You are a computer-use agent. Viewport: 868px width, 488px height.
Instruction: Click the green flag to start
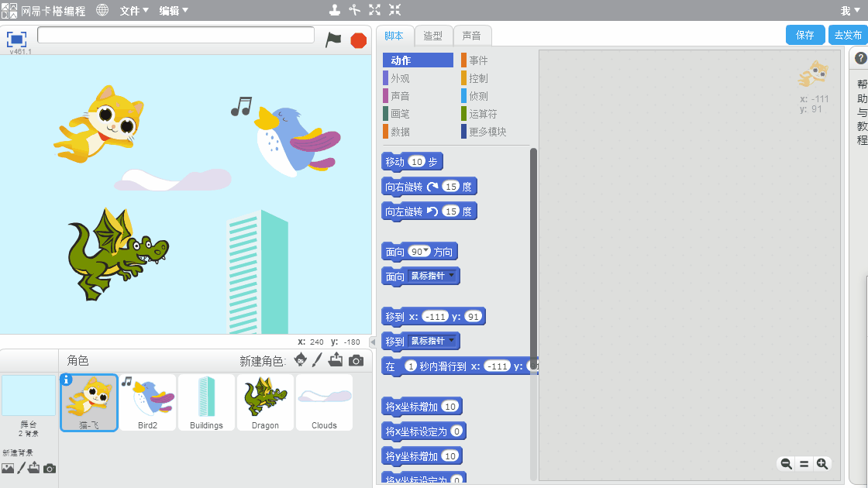pos(333,40)
